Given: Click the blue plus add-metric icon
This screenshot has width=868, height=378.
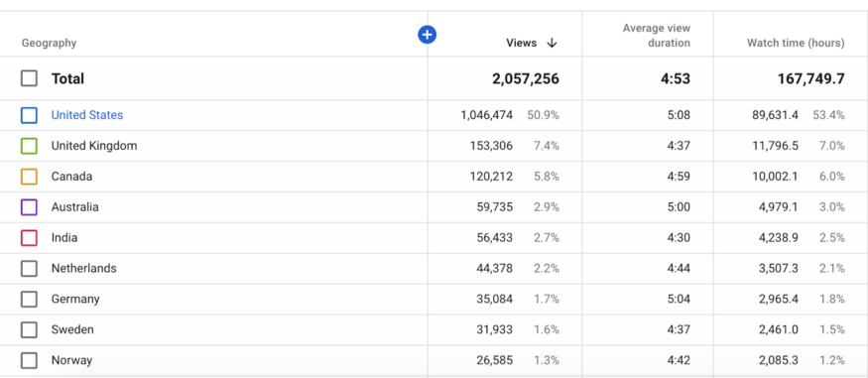Looking at the screenshot, I should 427,35.
